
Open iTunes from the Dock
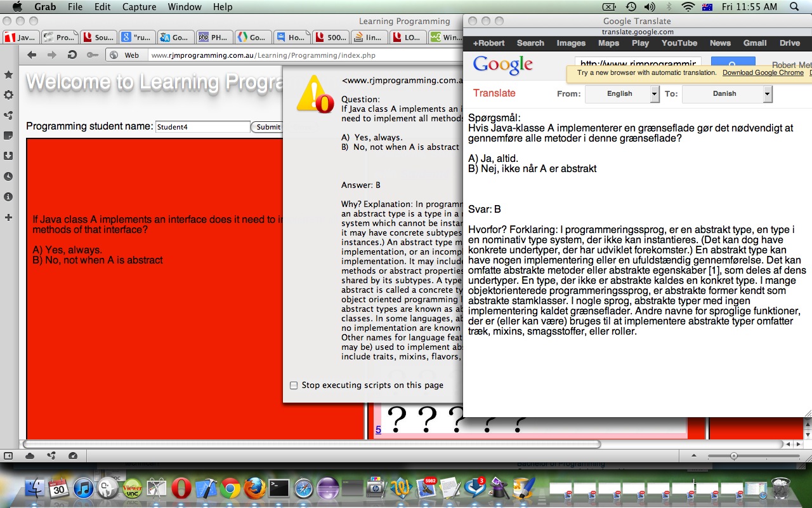[83, 488]
